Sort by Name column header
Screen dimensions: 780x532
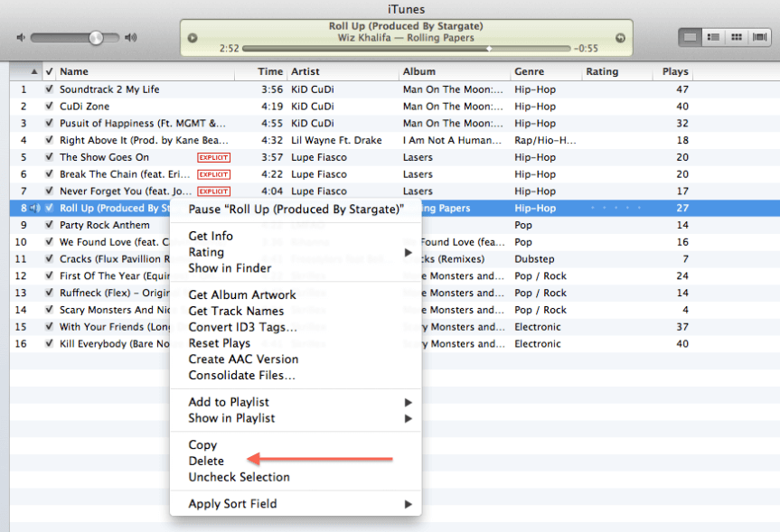click(145, 71)
